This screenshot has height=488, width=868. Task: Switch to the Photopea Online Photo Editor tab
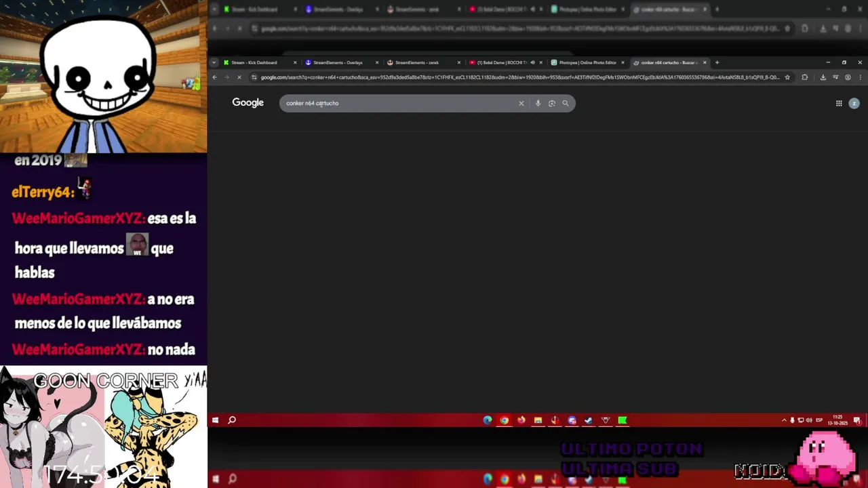click(587, 62)
